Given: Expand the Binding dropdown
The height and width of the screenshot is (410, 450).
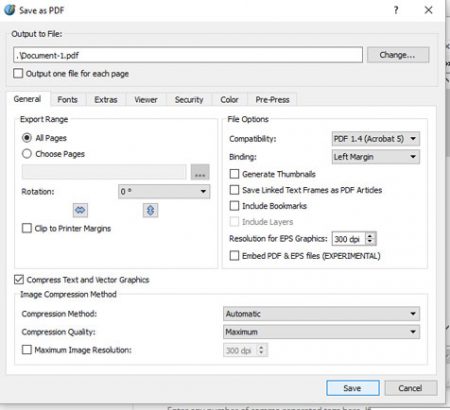Looking at the screenshot, I should [x=376, y=157].
